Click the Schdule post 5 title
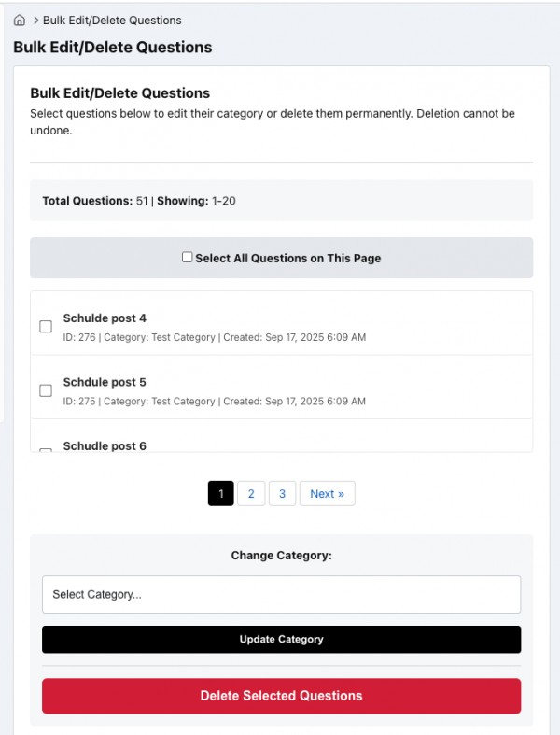560x735 pixels. pos(105,382)
